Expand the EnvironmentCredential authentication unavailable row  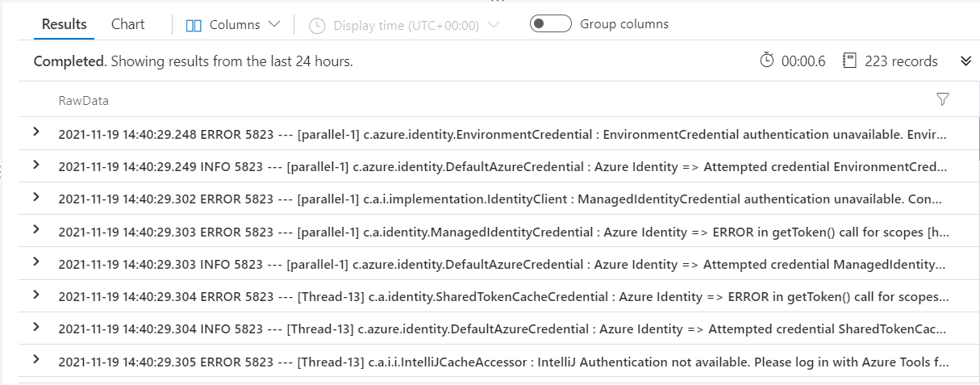(36, 132)
